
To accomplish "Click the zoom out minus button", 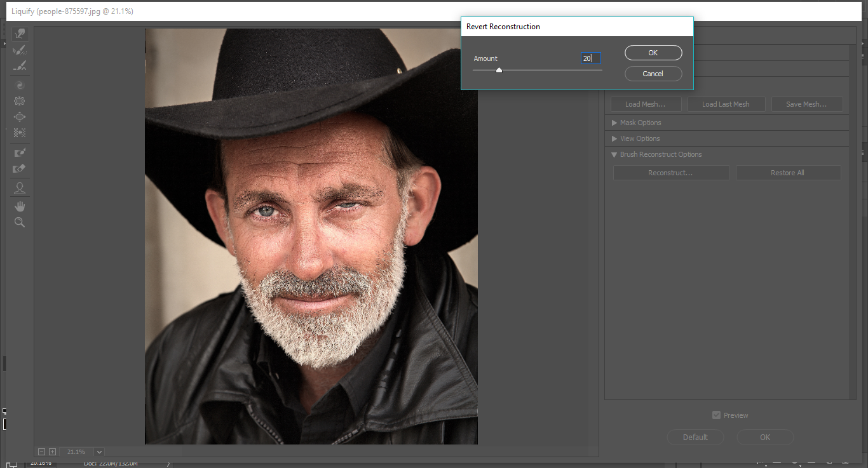I will (42, 451).
